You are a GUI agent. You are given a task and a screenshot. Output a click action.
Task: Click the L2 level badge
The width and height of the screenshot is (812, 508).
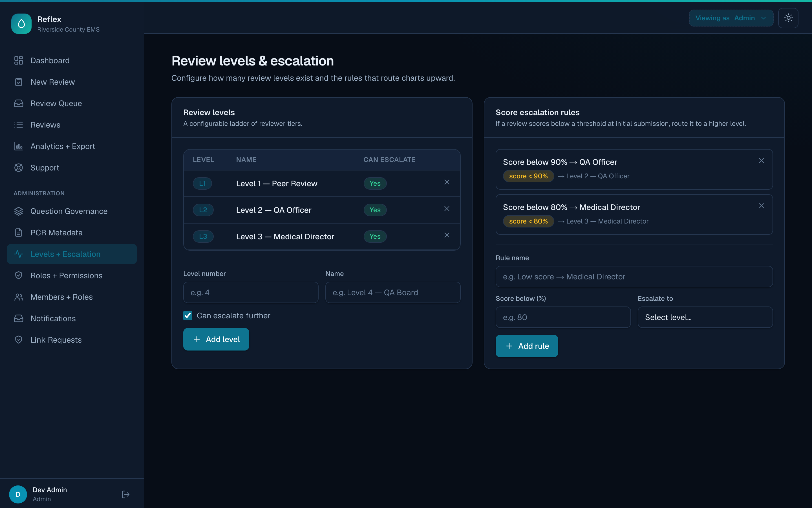[203, 210]
